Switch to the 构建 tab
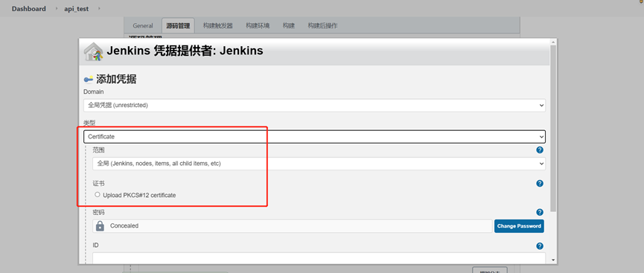Image resolution: width=644 pixels, height=273 pixels. coord(289,25)
